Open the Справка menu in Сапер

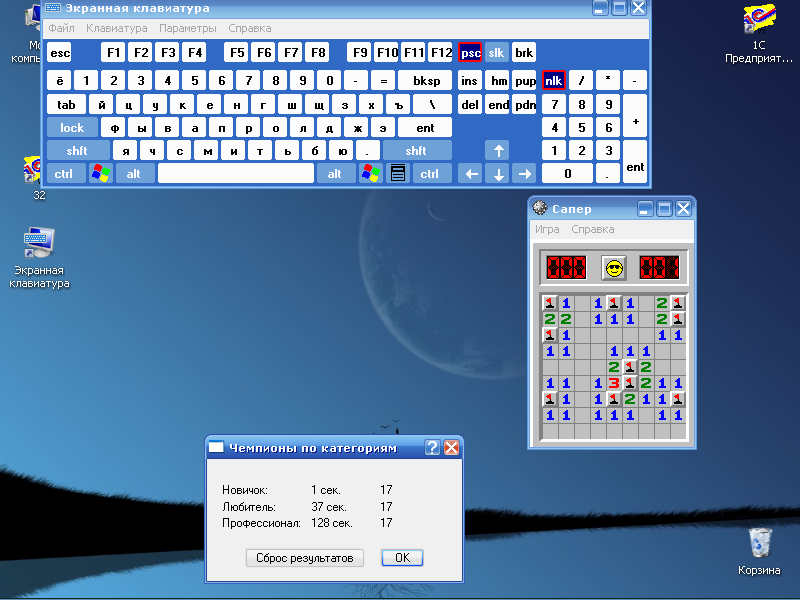pos(593,229)
